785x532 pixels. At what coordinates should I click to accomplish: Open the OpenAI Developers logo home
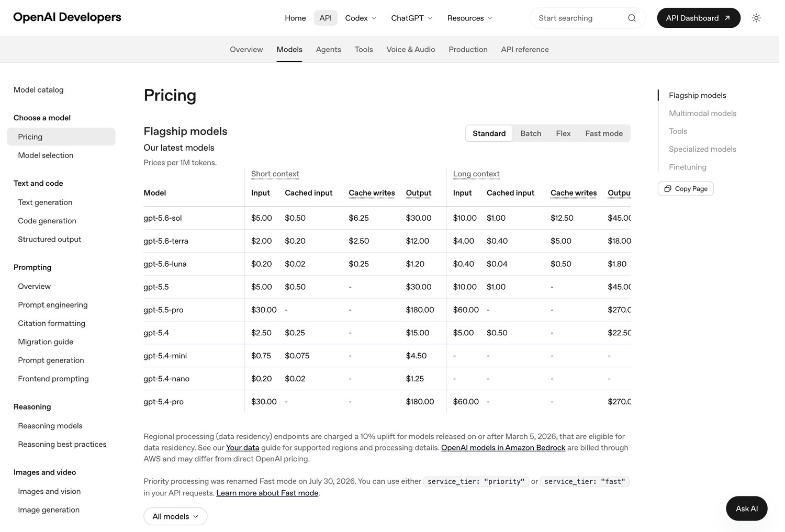pos(67,17)
